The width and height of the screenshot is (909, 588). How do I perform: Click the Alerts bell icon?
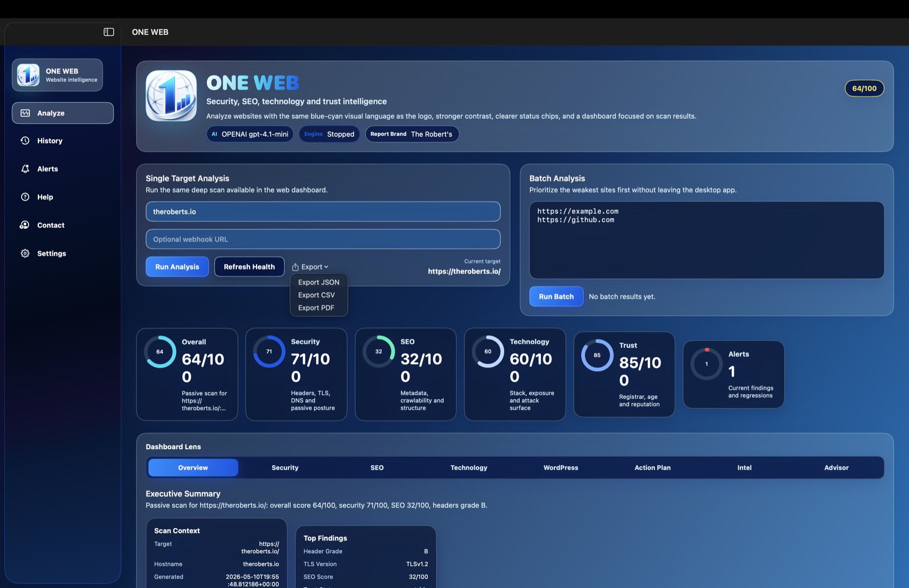coord(25,169)
